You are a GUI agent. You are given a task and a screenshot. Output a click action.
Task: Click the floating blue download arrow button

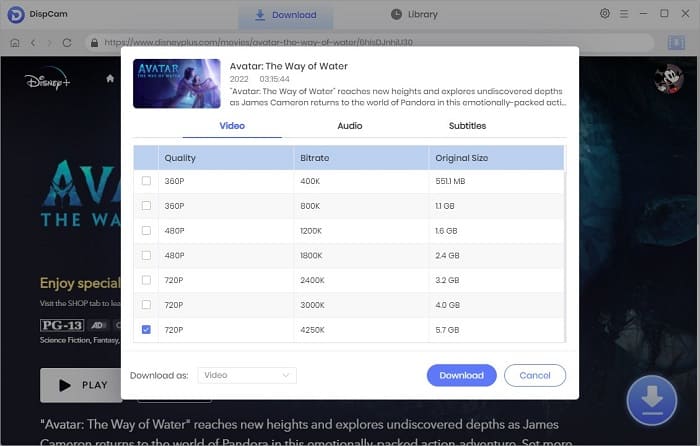click(x=652, y=400)
